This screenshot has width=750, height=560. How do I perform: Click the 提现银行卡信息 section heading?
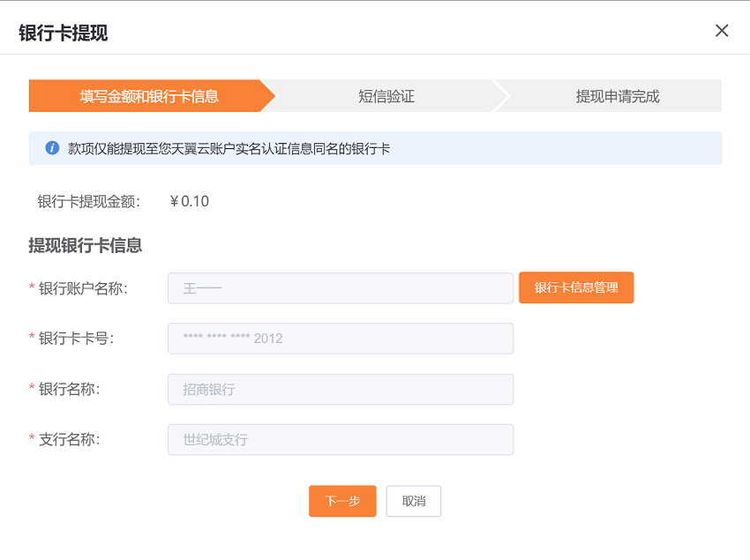85,245
